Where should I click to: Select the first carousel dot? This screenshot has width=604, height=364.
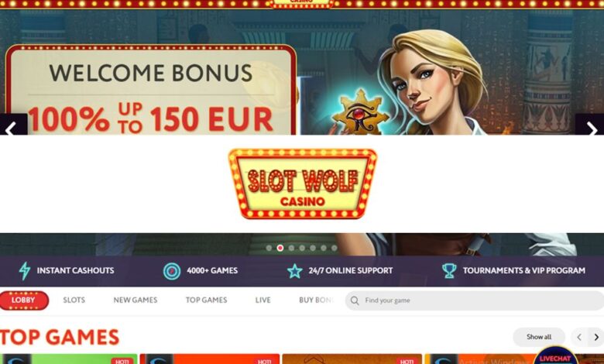[269, 248]
